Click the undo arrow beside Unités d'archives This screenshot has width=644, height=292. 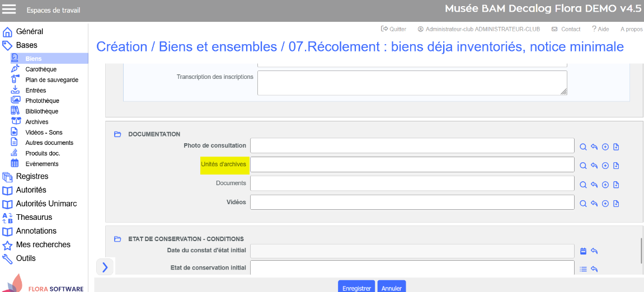point(594,166)
